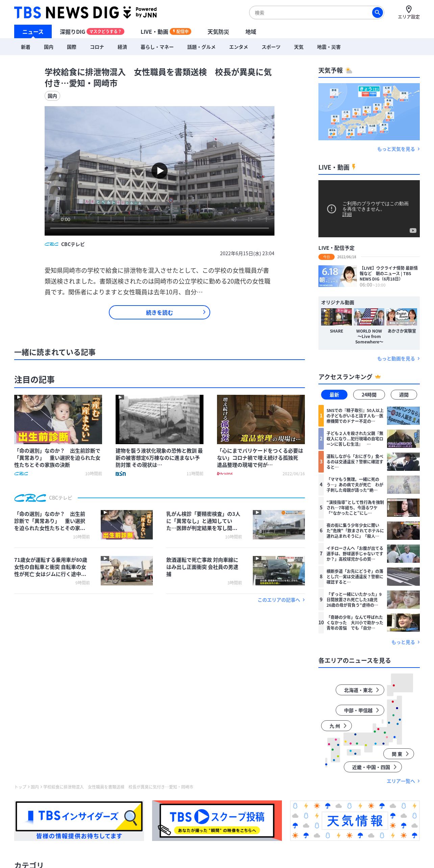Open the 6.18 morning news live thumbnail

pyautogui.click(x=338, y=276)
